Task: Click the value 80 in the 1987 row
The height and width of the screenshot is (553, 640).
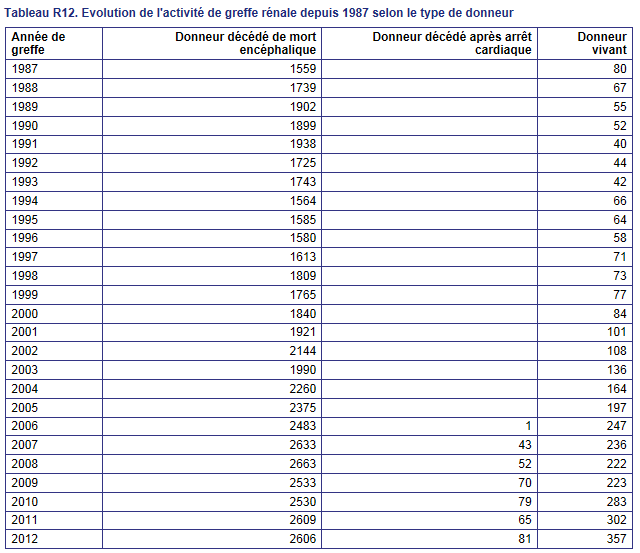Action: coord(620,69)
